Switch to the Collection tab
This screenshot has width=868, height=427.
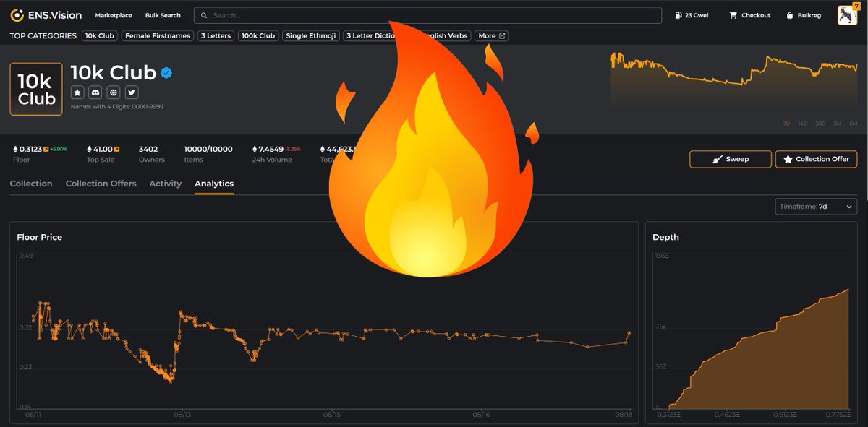[x=31, y=184]
